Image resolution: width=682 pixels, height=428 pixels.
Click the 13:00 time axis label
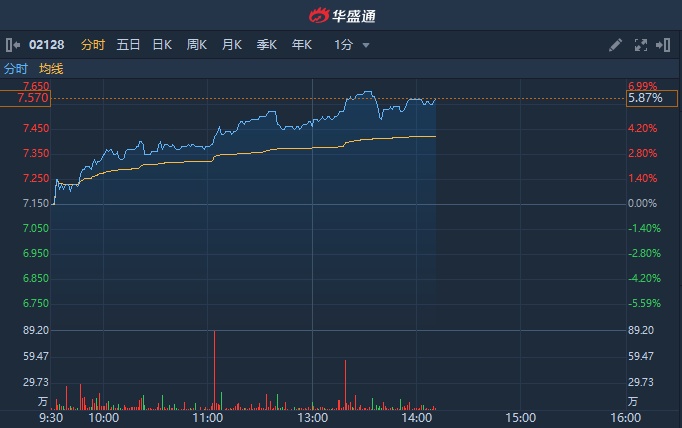[x=313, y=418]
